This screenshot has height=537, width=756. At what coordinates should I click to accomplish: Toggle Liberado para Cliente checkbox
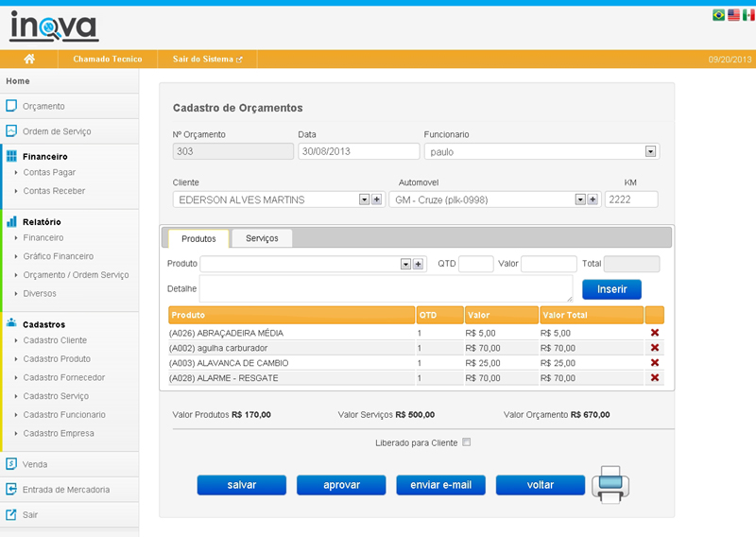[466, 442]
